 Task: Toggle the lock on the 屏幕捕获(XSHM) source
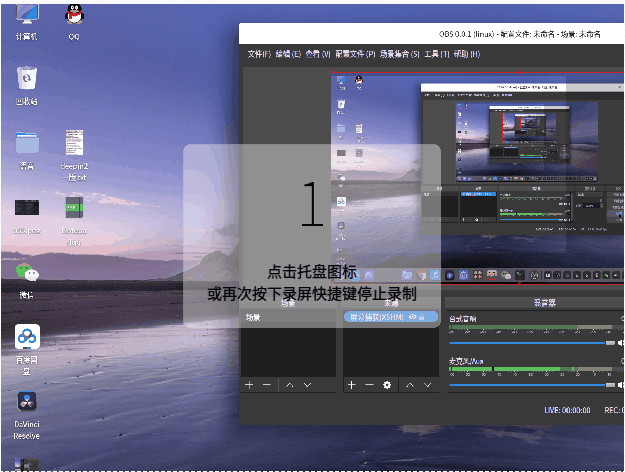point(422,317)
